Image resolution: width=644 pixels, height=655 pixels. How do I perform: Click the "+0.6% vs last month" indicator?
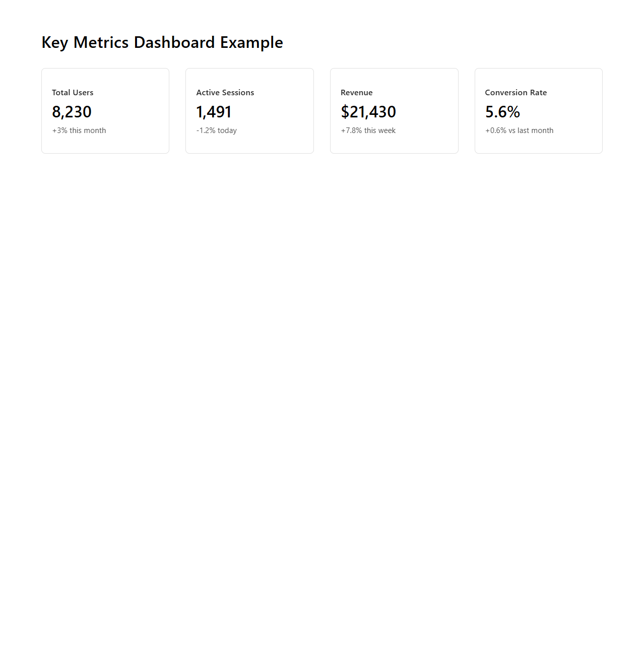tap(519, 130)
